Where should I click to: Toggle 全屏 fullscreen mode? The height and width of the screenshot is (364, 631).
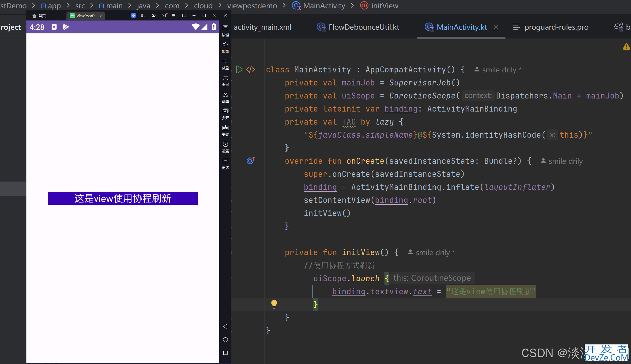tap(225, 81)
